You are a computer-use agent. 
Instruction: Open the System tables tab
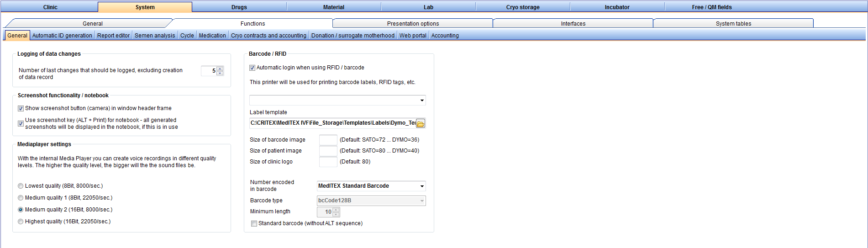tap(733, 23)
